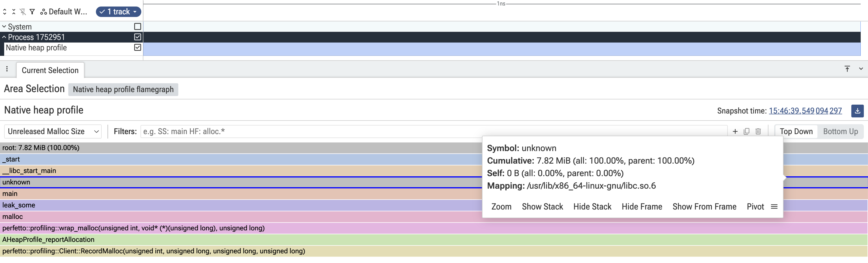Open the Default Workspace selector

click(64, 12)
